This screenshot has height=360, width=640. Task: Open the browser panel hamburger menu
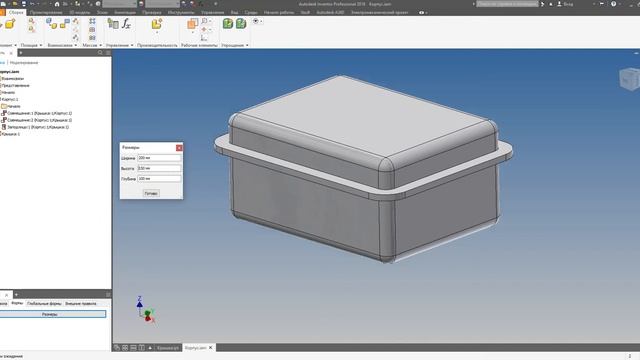[108, 53]
